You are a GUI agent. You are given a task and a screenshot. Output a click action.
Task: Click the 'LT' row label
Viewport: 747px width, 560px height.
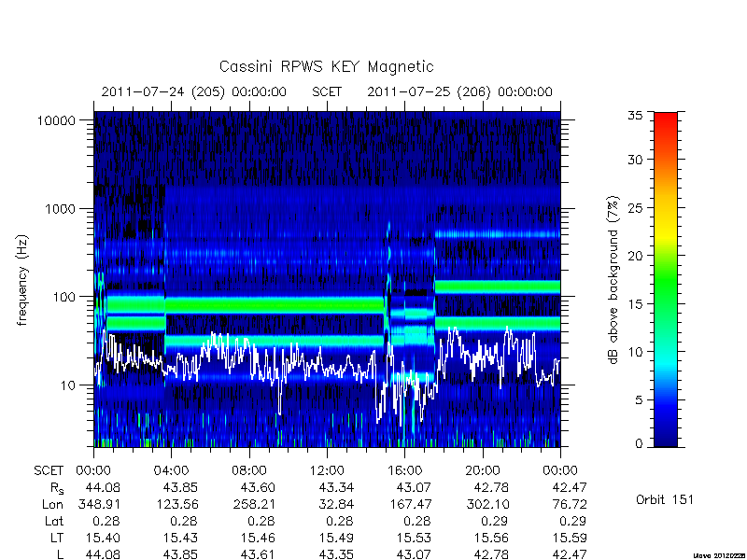(x=57, y=539)
